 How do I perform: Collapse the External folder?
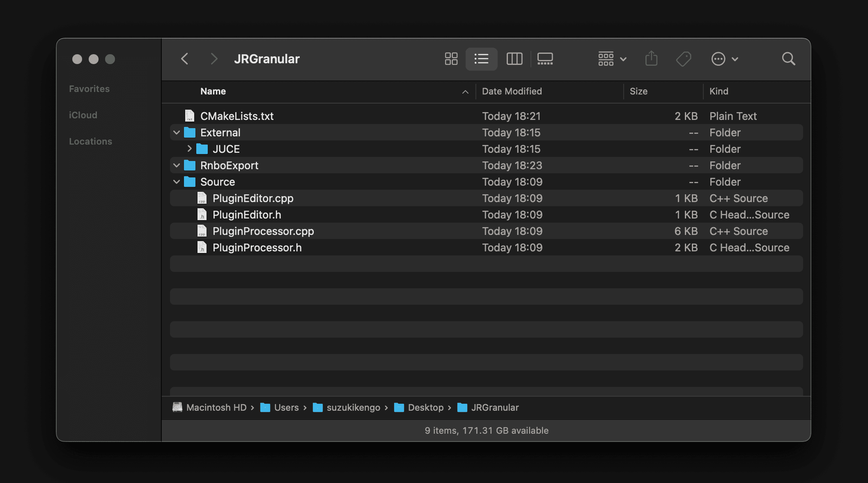tap(176, 132)
